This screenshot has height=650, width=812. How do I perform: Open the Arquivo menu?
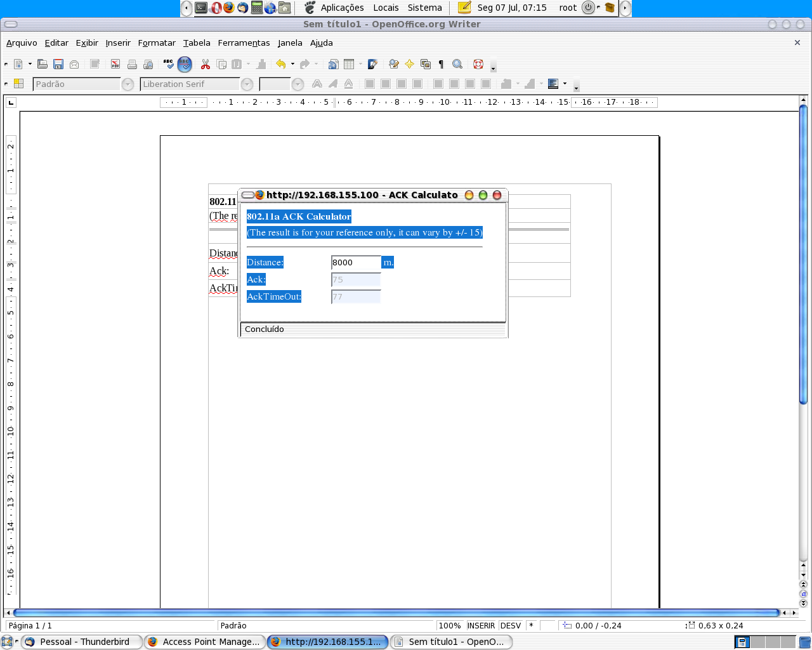click(22, 43)
